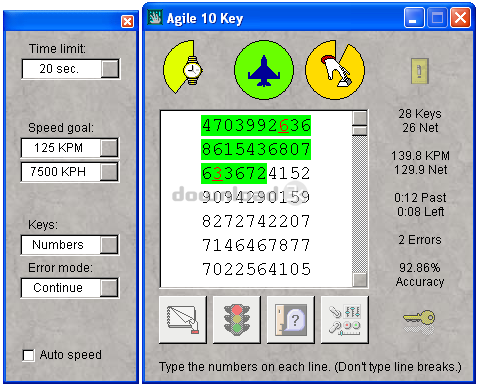This screenshot has height=387, width=480.
Task: Flip the light switch icon
Action: pyautogui.click(x=420, y=71)
